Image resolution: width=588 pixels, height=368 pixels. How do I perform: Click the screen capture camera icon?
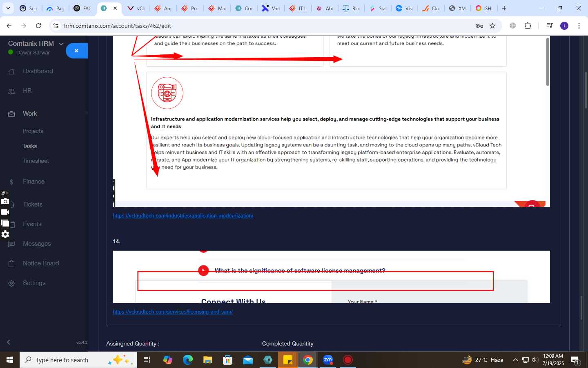[5, 201]
